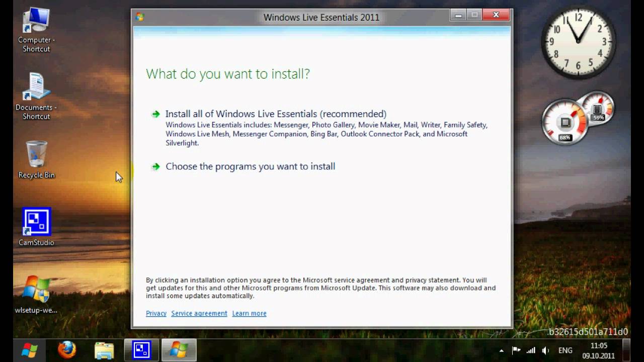Open Firefox from the taskbar
Viewport: 644px width, 362px height.
pyautogui.click(x=66, y=350)
